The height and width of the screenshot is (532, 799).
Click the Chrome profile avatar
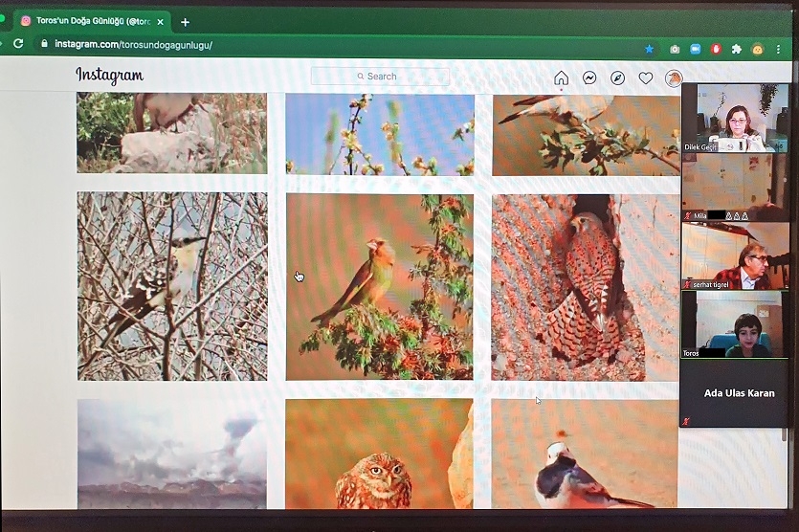[757, 49]
